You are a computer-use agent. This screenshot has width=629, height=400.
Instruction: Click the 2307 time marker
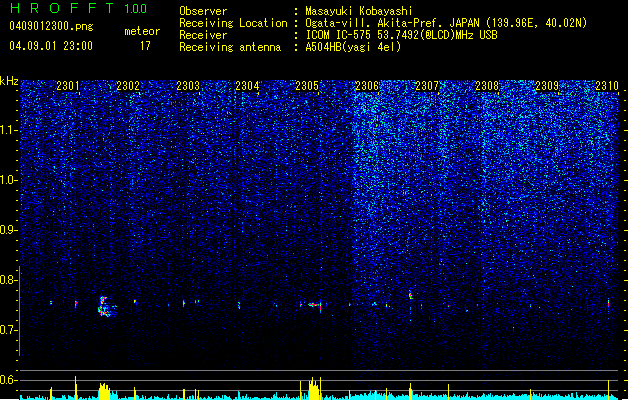click(x=427, y=85)
